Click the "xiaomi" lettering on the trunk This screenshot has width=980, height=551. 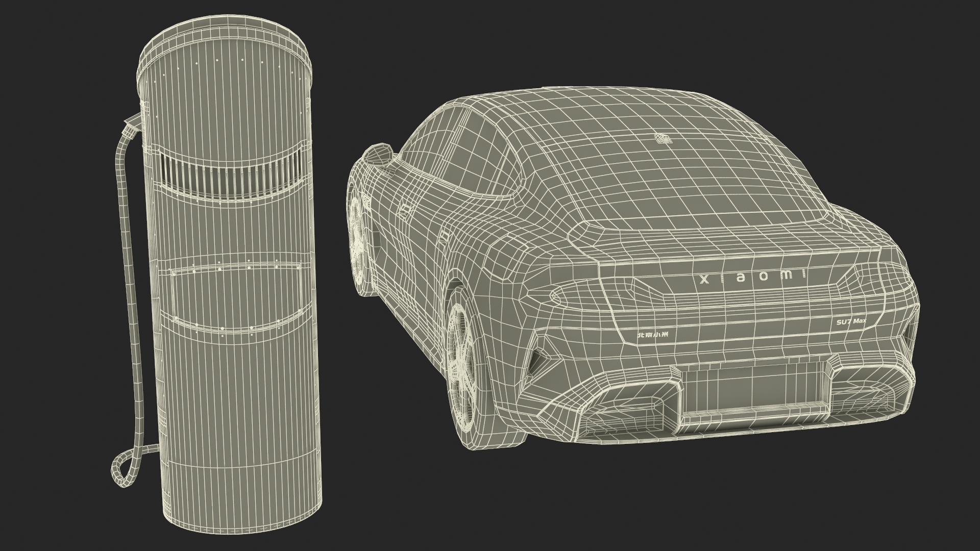coord(752,276)
